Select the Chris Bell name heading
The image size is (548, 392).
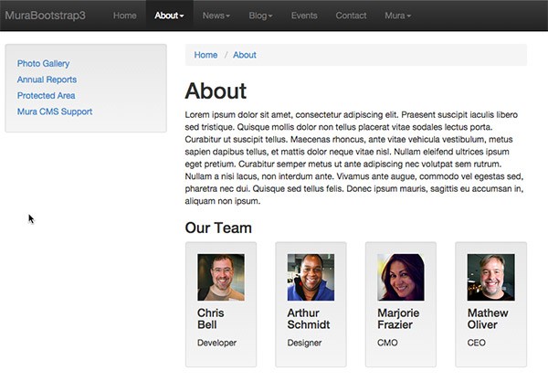tap(211, 319)
